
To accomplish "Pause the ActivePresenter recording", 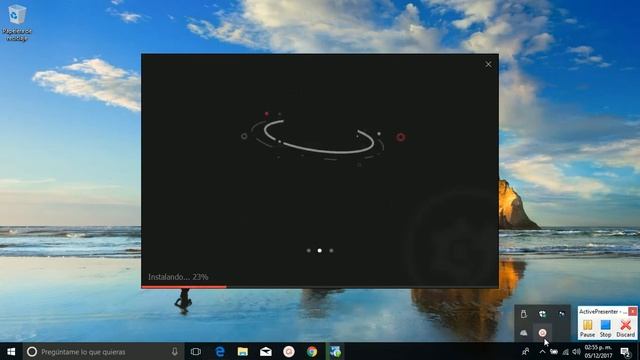I will (587, 329).
